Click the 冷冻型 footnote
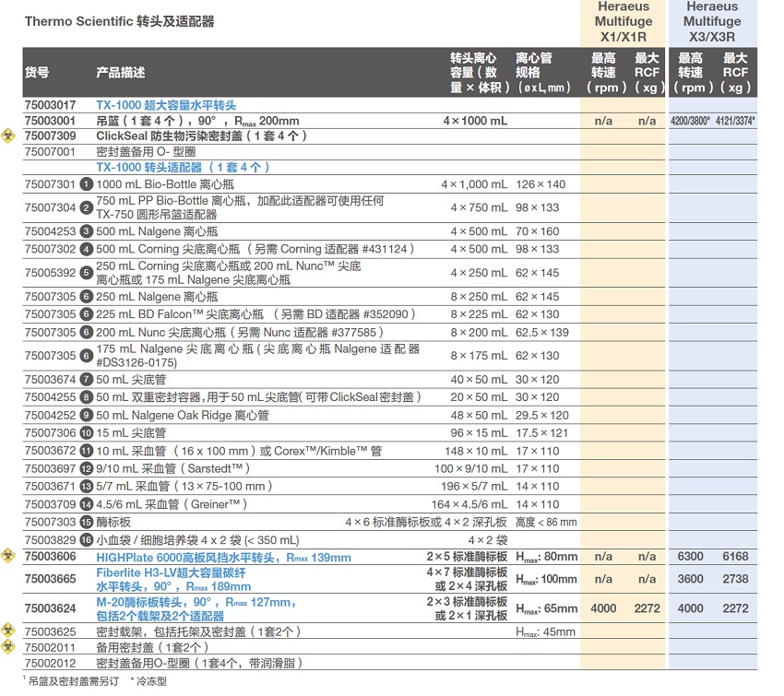 click(x=151, y=681)
